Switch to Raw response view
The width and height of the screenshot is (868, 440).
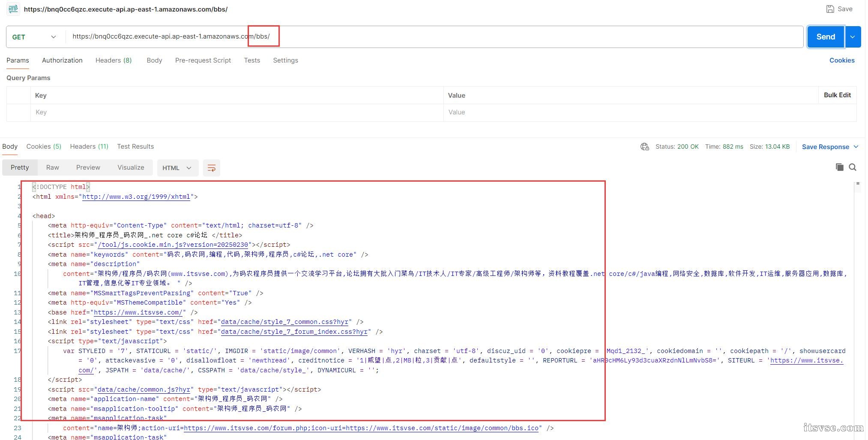click(53, 168)
